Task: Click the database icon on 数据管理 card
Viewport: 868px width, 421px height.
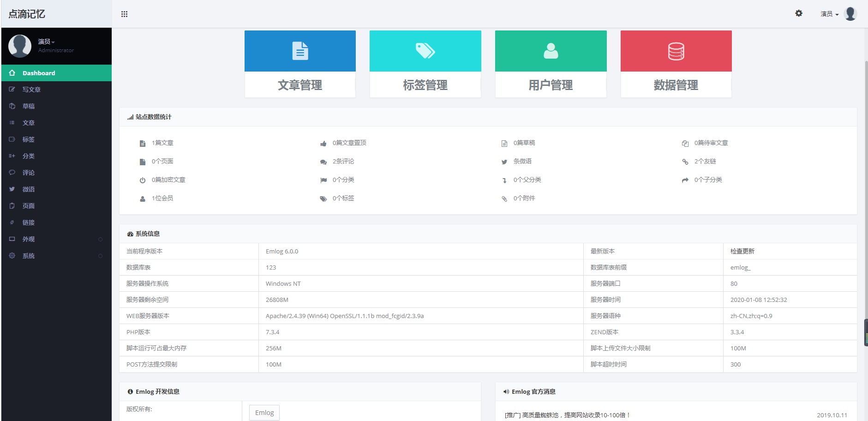Action: click(676, 51)
